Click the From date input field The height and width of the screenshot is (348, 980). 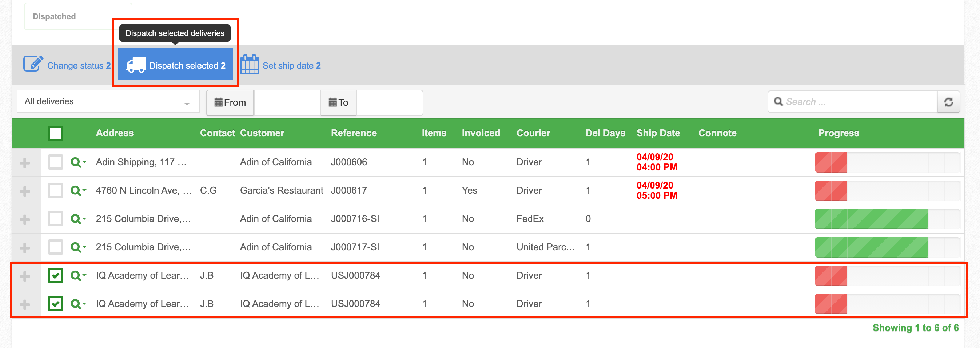[x=287, y=102]
